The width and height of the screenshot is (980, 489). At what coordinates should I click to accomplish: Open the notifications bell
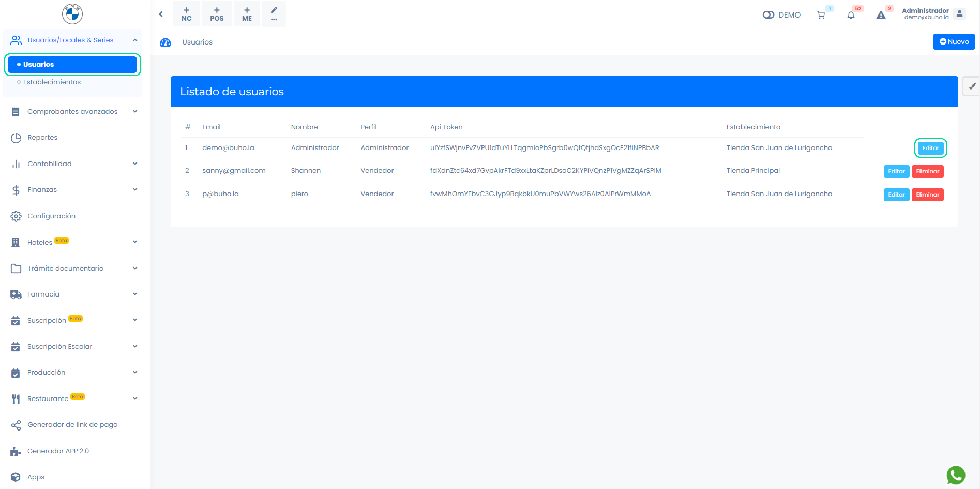[851, 15]
